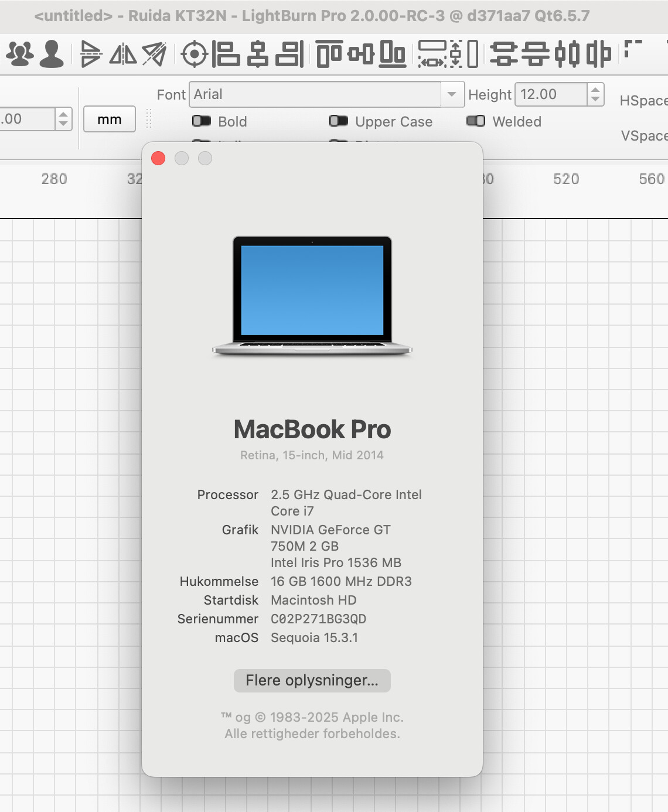Click the Sequoia 15.3.1 macOS version text
668x812 pixels.
click(x=314, y=637)
